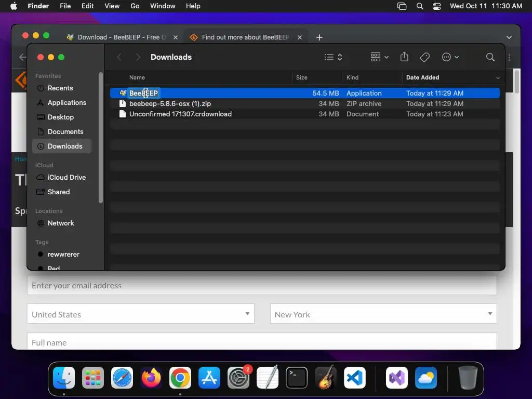The image size is (532, 399).
Task: Open the Trash in the Dock
Action: pos(468,377)
